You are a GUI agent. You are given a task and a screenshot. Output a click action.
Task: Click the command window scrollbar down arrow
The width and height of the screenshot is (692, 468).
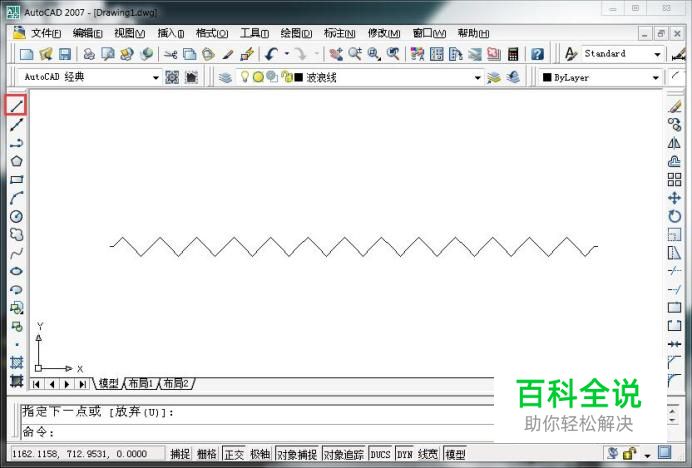tap(673, 420)
